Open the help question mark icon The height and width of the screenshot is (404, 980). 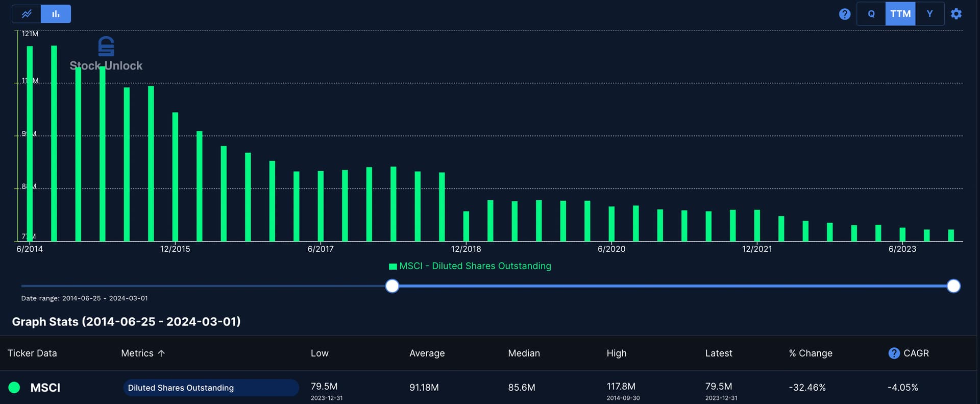tap(844, 14)
